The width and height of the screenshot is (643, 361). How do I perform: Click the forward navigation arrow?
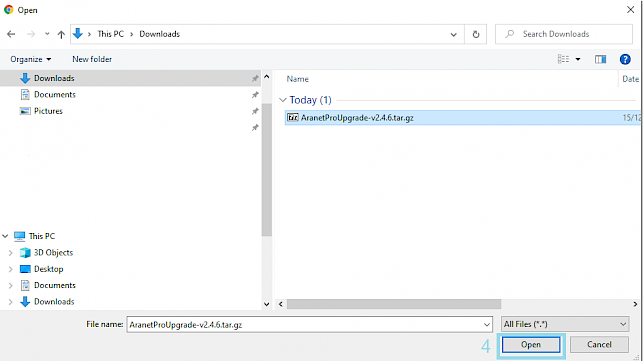coord(31,34)
